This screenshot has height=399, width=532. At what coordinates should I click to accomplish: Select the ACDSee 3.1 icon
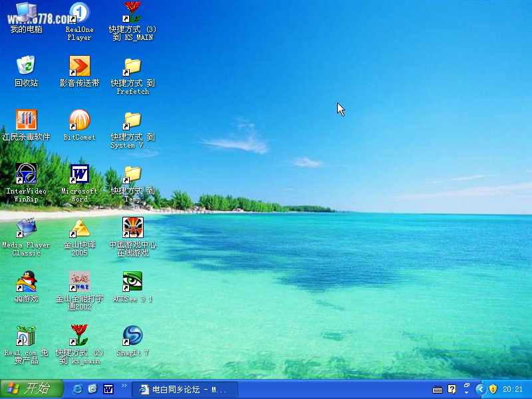point(132,282)
